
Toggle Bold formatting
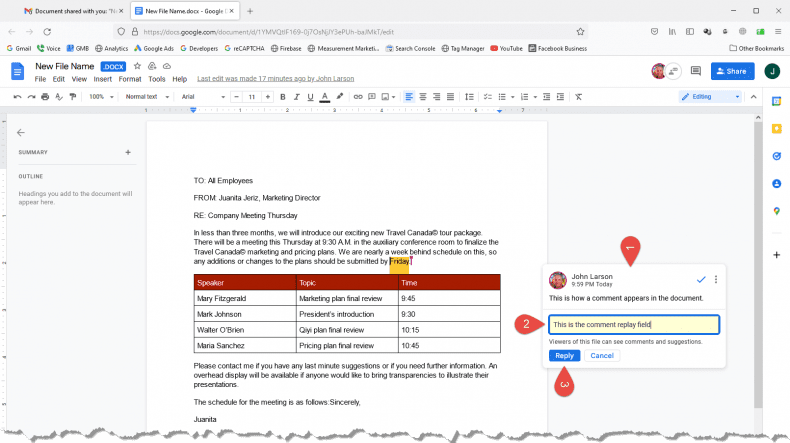(x=283, y=97)
